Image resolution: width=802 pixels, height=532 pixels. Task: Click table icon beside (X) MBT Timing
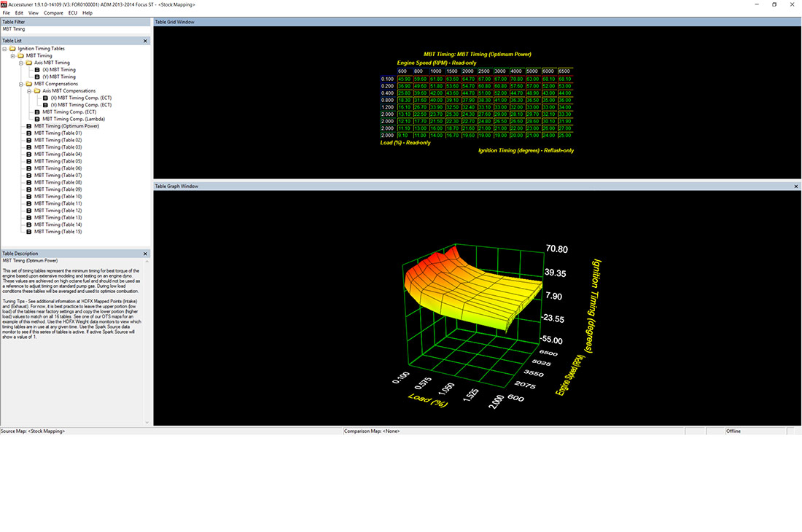(x=37, y=70)
